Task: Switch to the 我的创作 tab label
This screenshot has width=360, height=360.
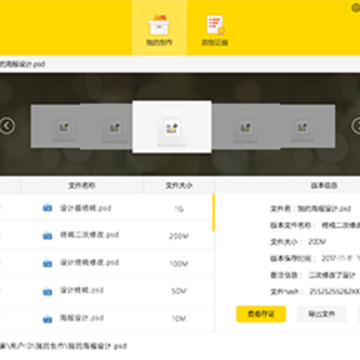Action: click(x=159, y=42)
